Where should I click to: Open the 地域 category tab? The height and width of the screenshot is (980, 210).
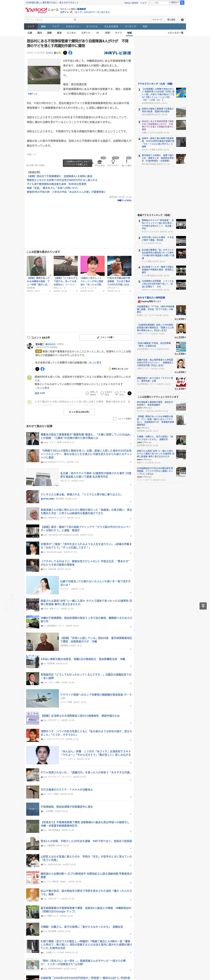pyautogui.click(x=130, y=33)
